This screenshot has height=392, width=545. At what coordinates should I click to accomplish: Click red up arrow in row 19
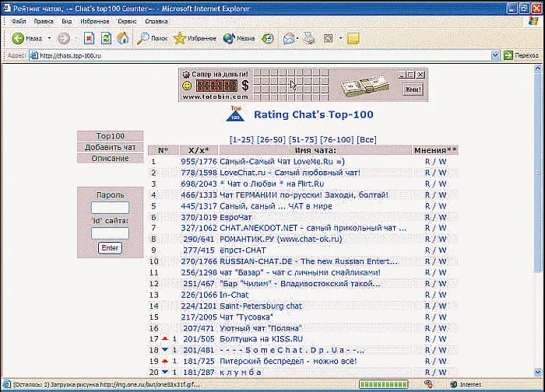[165, 361]
